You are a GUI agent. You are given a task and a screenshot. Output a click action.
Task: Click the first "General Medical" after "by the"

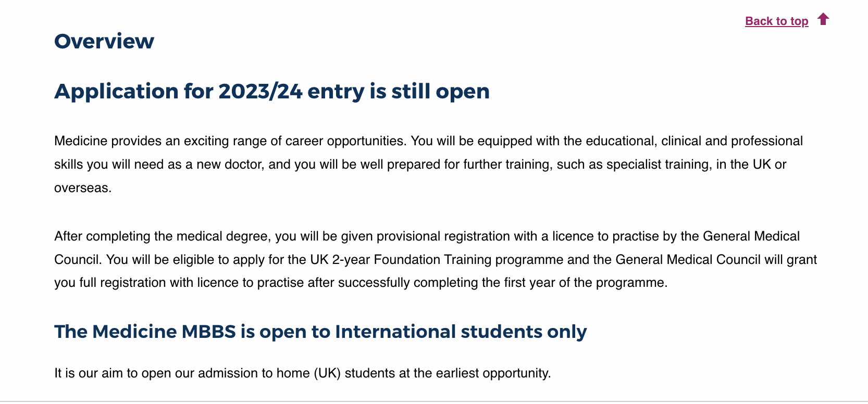(751, 236)
